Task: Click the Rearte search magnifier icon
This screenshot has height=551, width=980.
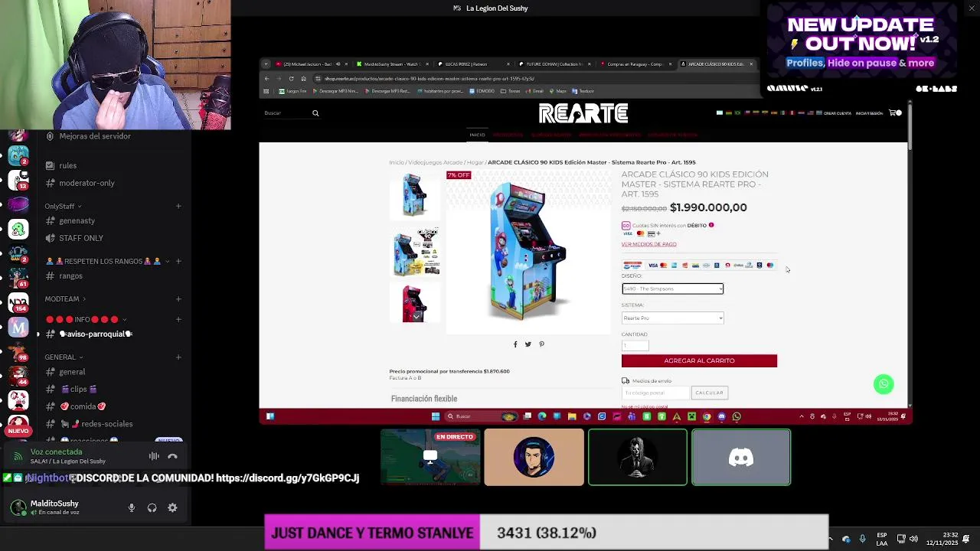Action: pos(315,113)
